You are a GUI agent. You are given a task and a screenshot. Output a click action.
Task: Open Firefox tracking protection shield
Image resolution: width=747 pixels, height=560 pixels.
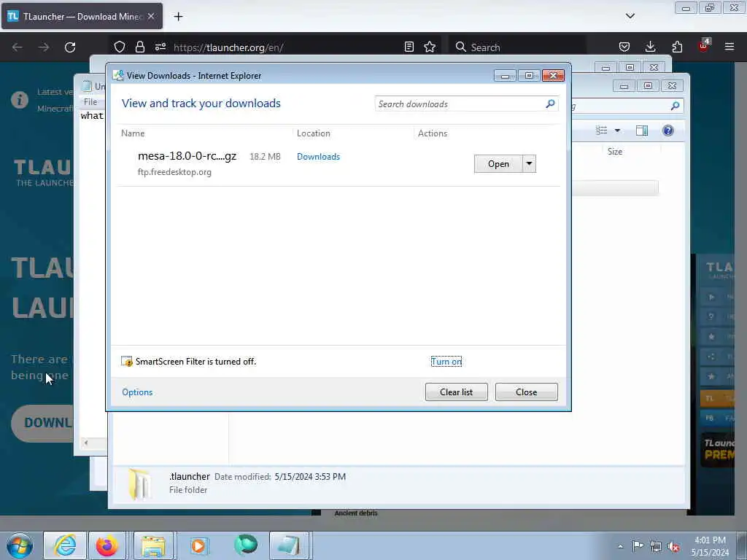(x=120, y=47)
